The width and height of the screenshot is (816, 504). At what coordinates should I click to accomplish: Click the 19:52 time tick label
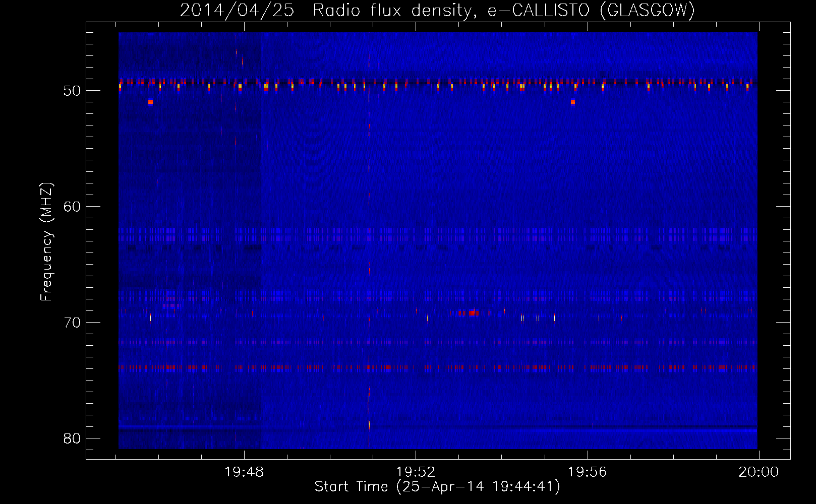point(416,472)
